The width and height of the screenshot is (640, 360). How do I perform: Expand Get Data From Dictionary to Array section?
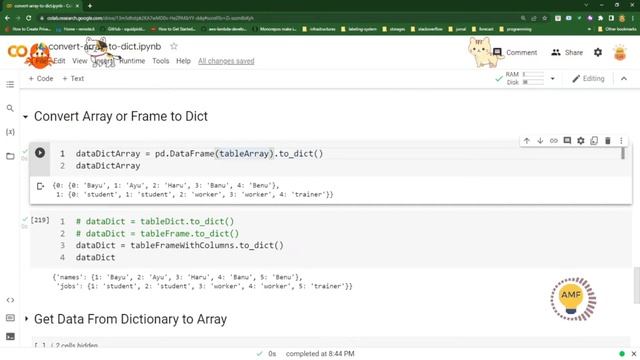(26, 318)
